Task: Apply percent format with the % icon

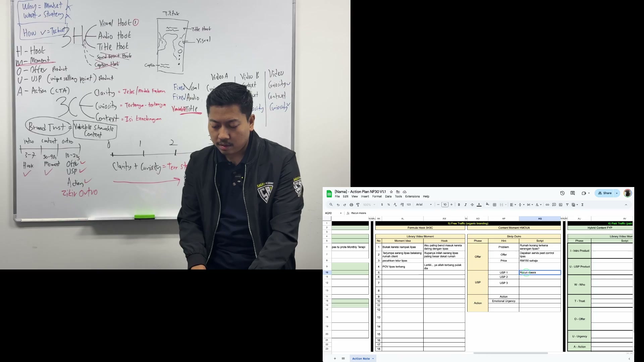Action: tap(389, 204)
